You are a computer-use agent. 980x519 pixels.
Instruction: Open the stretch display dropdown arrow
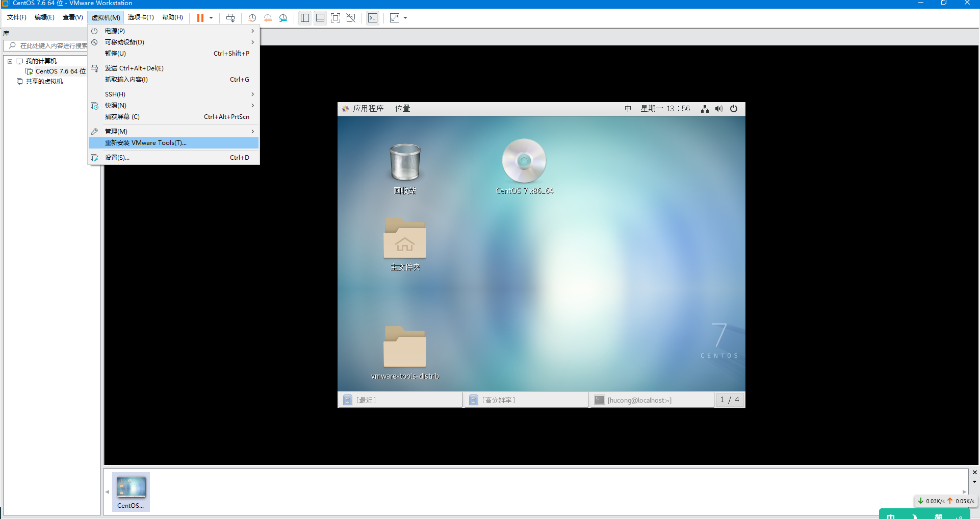[x=405, y=18]
